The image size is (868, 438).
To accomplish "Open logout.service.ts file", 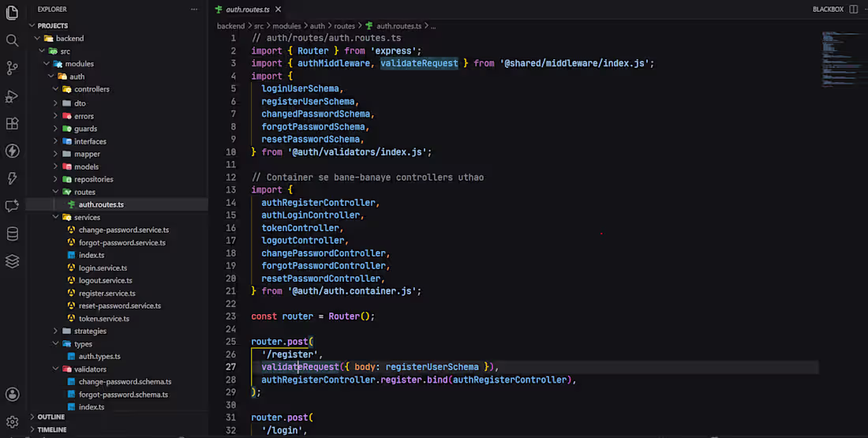I will (105, 281).
